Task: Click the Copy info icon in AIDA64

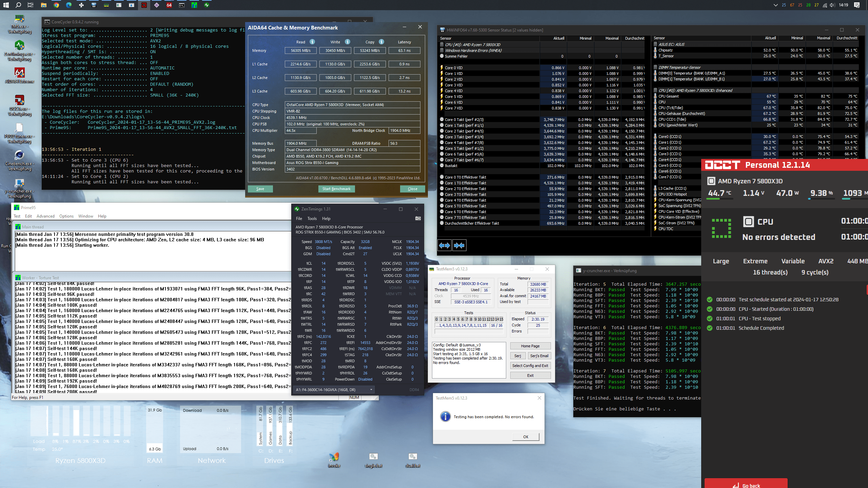Action: point(381,42)
